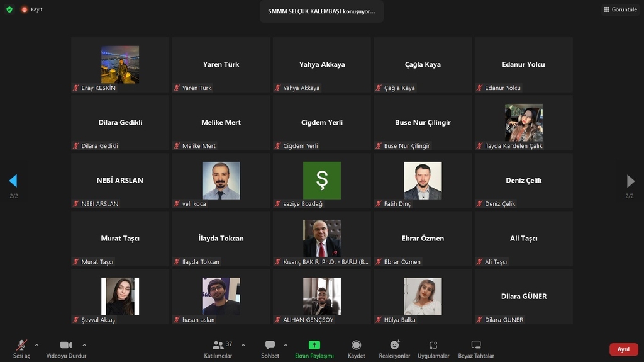Image resolution: width=644 pixels, height=362 pixels.
Task: Click muted mic icon beside Hülya Balka label
Action: (379, 320)
